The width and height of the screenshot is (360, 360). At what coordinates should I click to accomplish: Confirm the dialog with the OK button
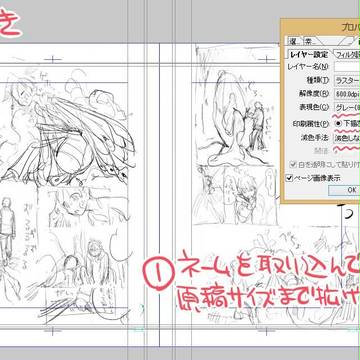pos(344,190)
